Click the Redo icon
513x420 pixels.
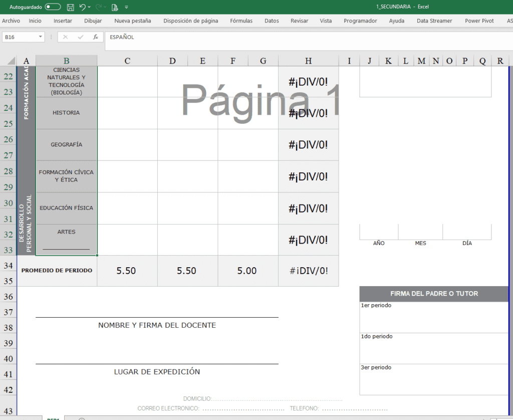tap(98, 7)
